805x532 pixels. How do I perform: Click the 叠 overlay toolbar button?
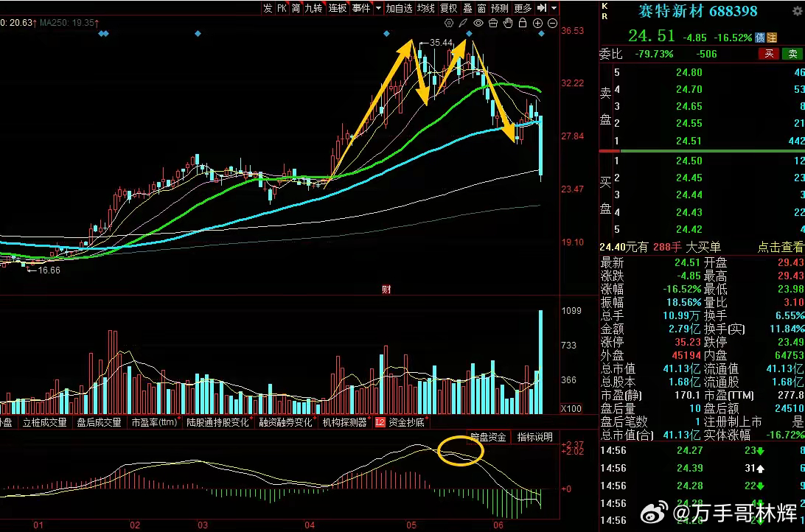[x=467, y=8]
